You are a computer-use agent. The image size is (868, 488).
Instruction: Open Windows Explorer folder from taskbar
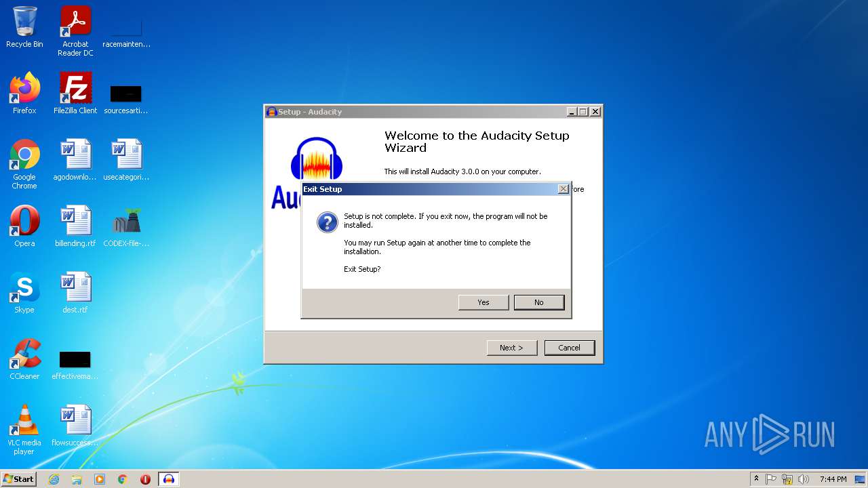click(77, 479)
